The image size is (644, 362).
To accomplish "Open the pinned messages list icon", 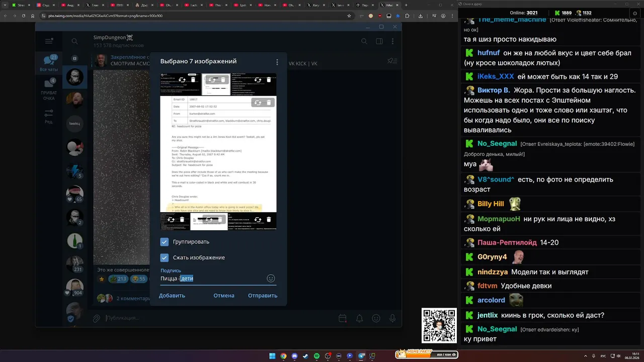I will click(x=392, y=61).
